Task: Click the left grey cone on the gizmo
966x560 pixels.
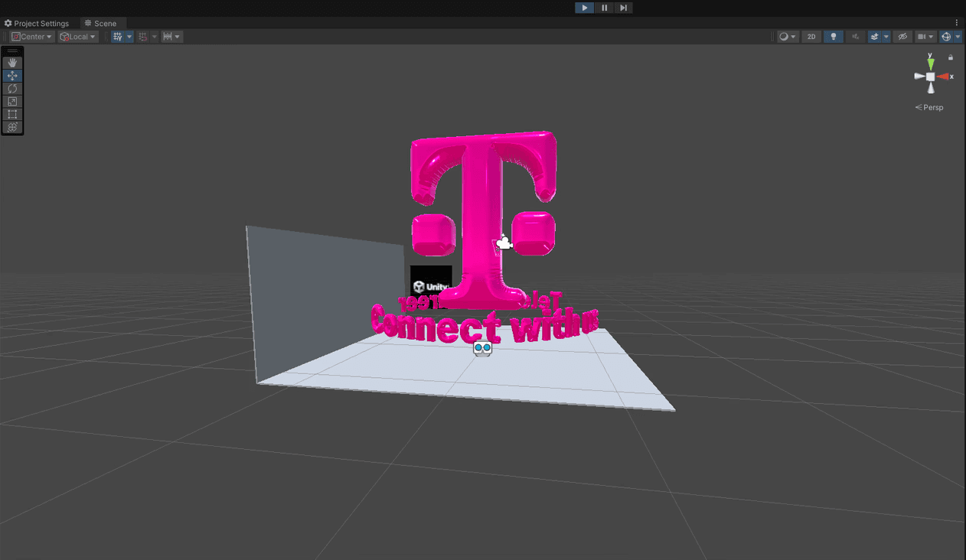Action: [919, 77]
